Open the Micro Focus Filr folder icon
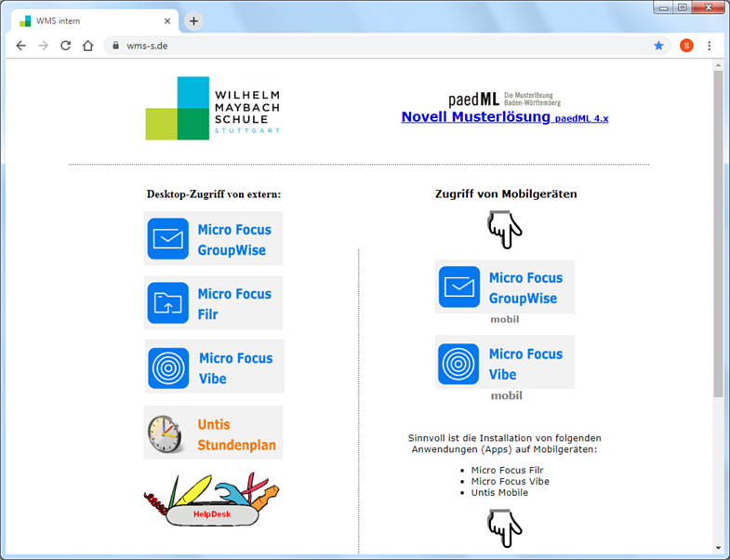730x560 pixels. [168, 303]
